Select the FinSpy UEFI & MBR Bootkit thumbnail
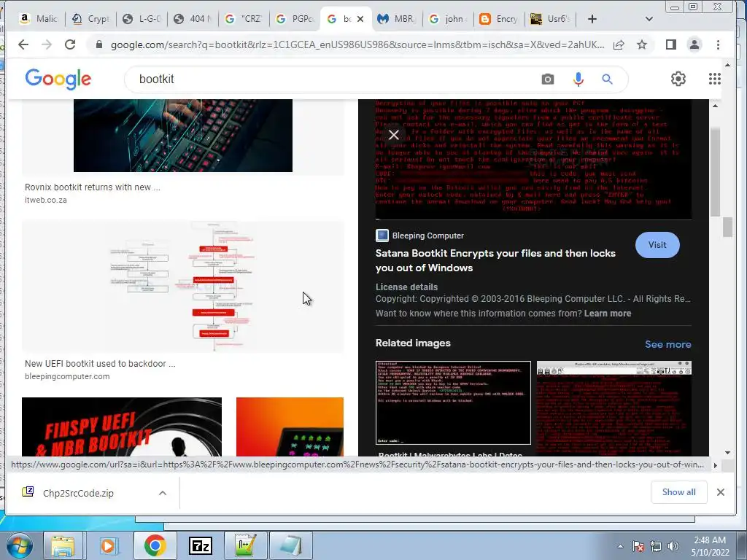The height and width of the screenshot is (560, 747). (122, 427)
